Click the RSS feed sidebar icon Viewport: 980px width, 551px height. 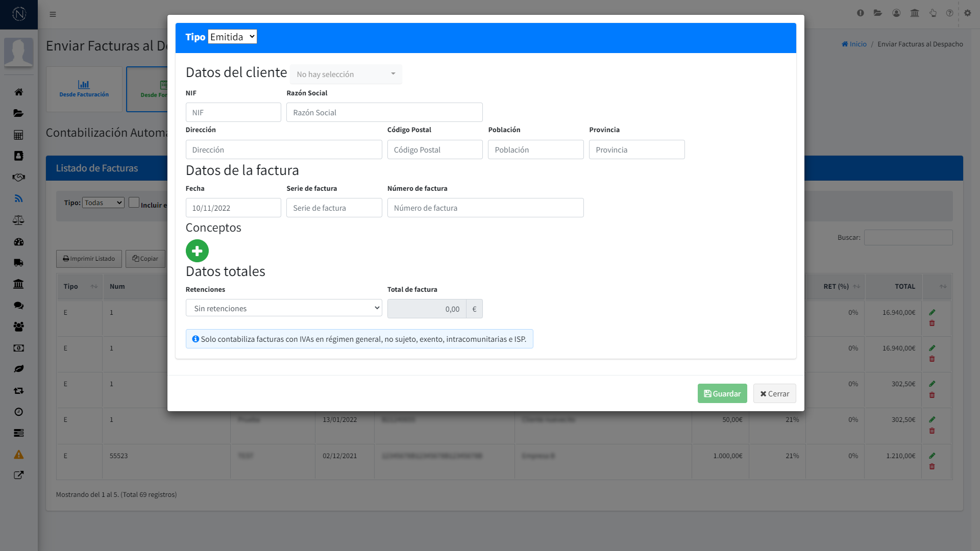point(19,198)
